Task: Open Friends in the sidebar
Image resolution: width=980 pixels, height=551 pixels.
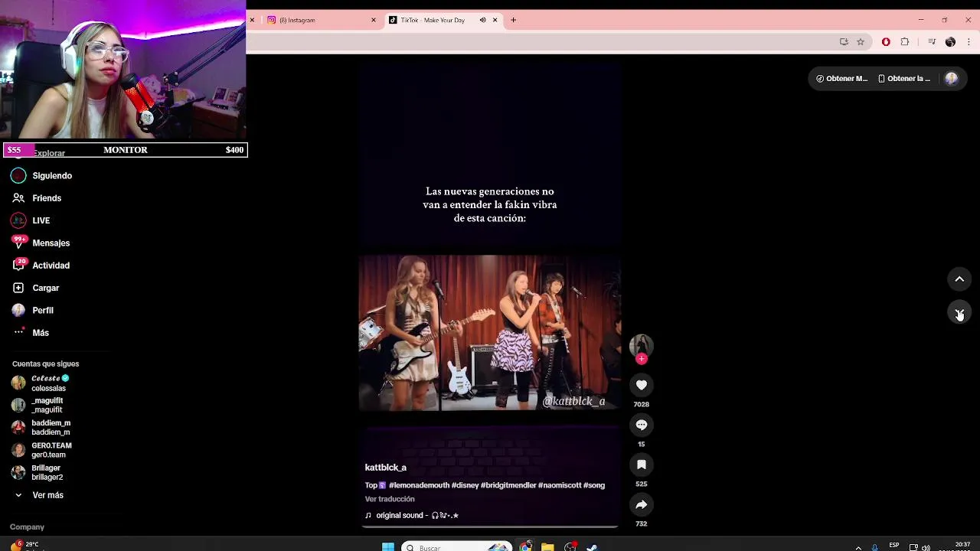Action: click(x=47, y=198)
